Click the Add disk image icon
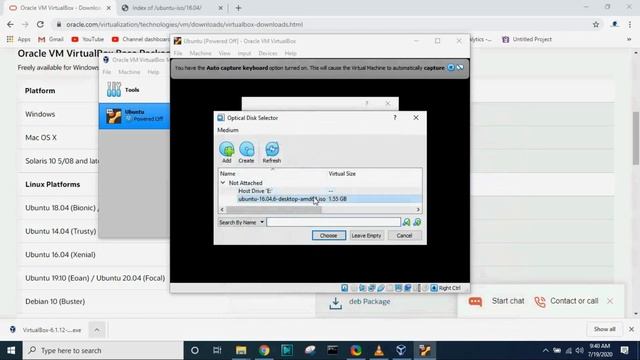Screen dimensions: 640x360 (227, 152)
